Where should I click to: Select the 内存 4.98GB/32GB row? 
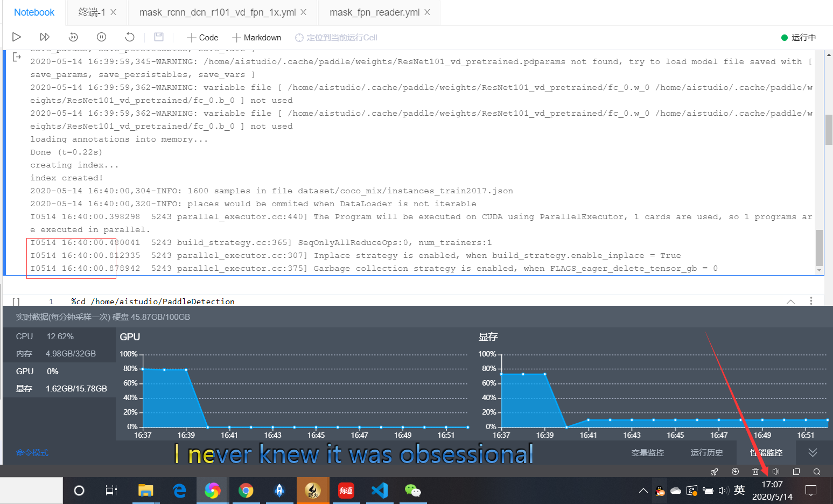(x=59, y=354)
